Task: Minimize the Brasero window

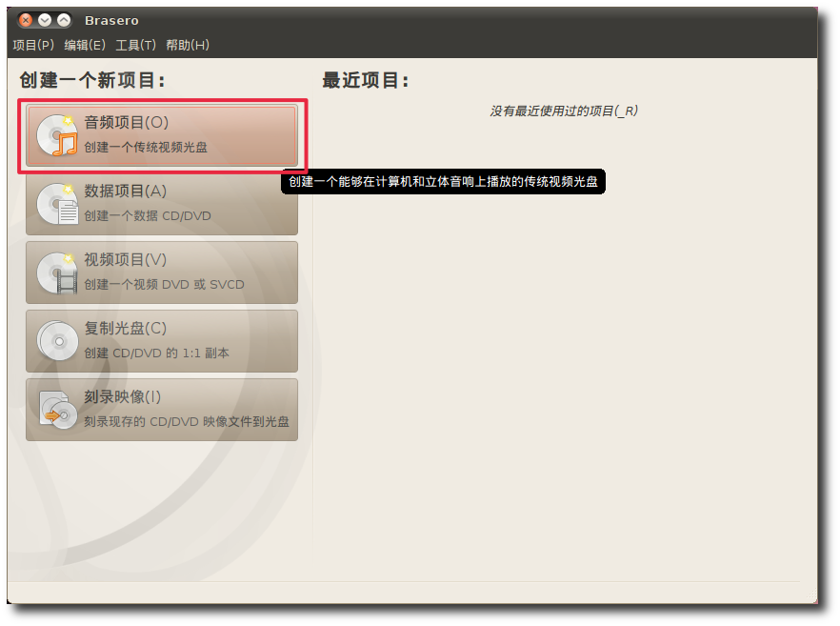Action: 45,20
